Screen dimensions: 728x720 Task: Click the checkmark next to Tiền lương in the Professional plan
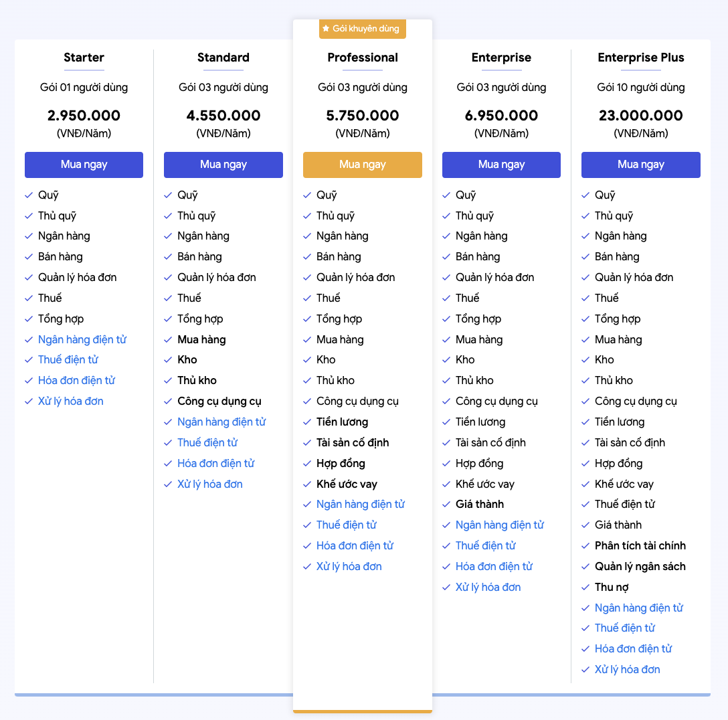pos(307,422)
